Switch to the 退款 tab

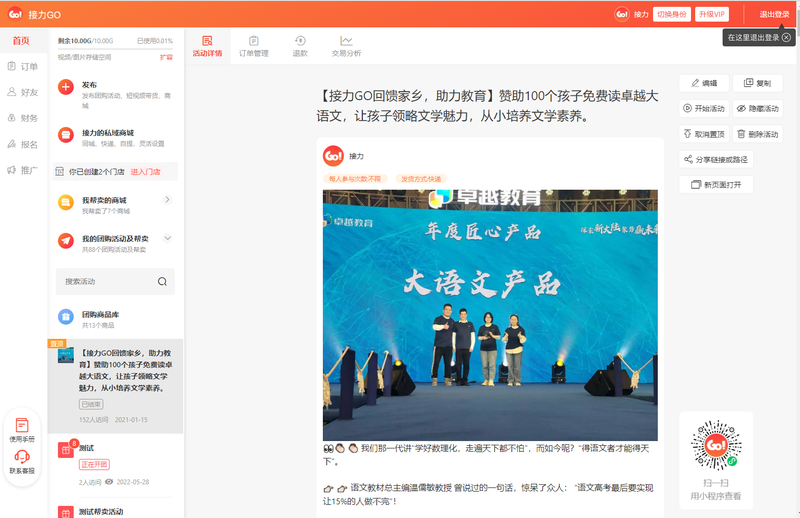pos(300,46)
